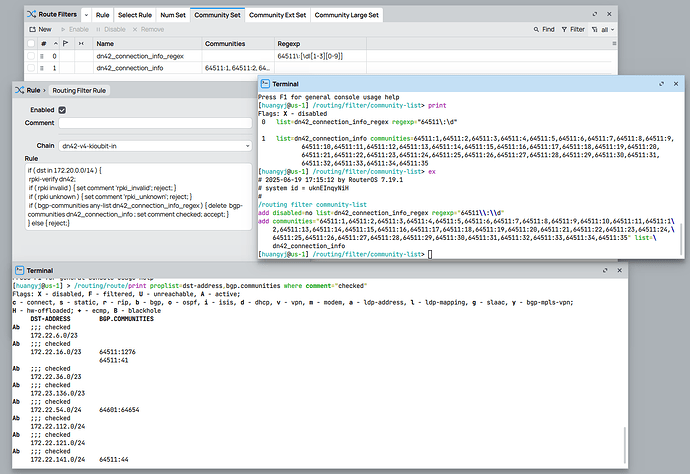This screenshot has width=690, height=474.
Task: Click the Find search button
Action: pos(544,29)
